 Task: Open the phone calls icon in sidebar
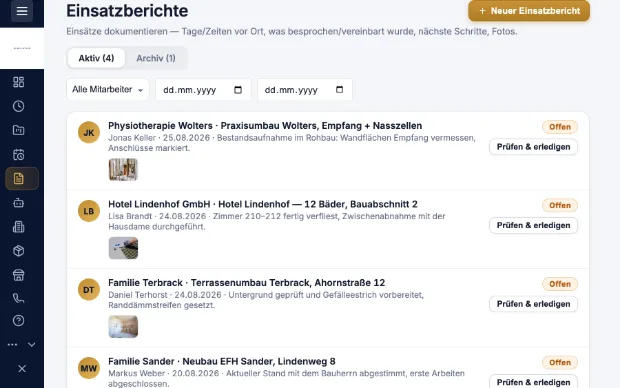[19, 298]
